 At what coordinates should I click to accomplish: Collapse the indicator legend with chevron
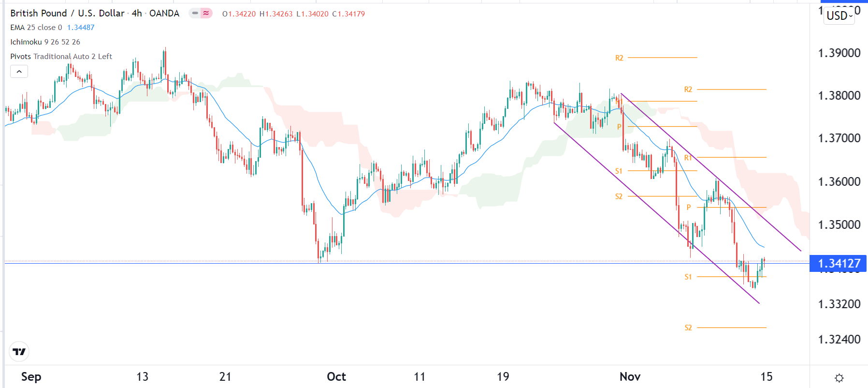pyautogui.click(x=19, y=72)
